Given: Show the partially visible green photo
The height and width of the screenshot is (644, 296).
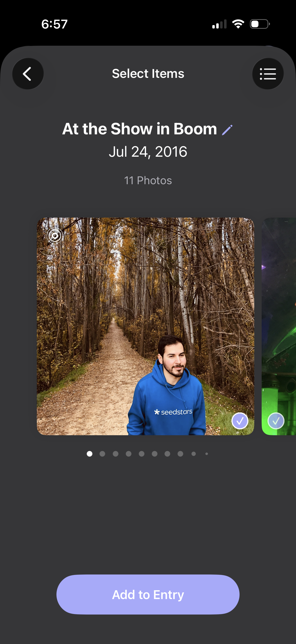Looking at the screenshot, I should (279, 326).
